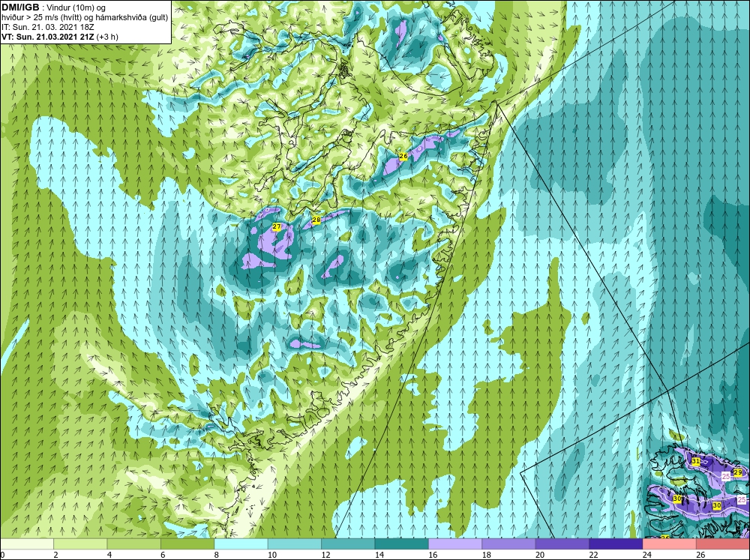Image resolution: width=750 pixels, height=560 pixels.
Task: Click the colour scale tick label 0
Action: (x=2, y=555)
